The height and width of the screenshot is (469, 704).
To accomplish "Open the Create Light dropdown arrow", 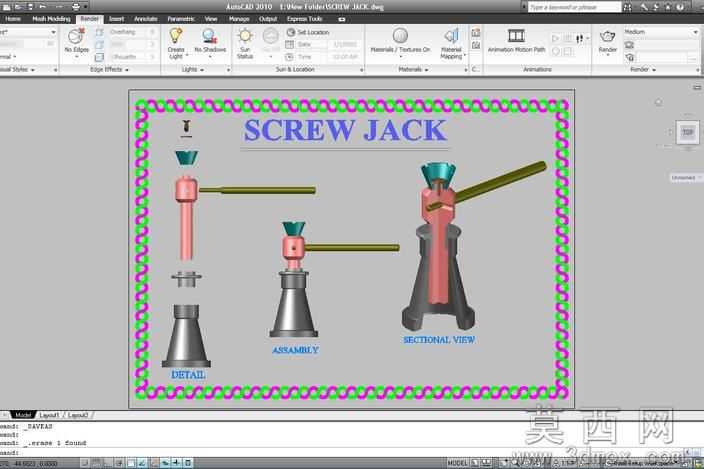I will pyautogui.click(x=187, y=56).
